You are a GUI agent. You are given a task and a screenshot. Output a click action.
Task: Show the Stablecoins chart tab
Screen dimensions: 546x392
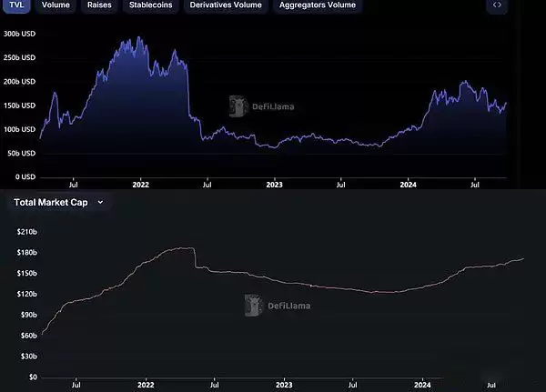[x=151, y=5]
